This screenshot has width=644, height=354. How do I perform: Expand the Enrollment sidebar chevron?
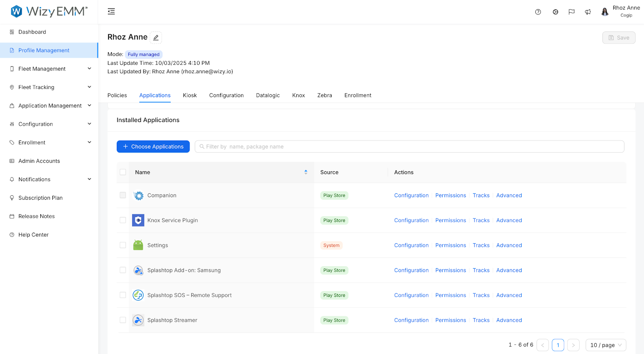pyautogui.click(x=89, y=142)
